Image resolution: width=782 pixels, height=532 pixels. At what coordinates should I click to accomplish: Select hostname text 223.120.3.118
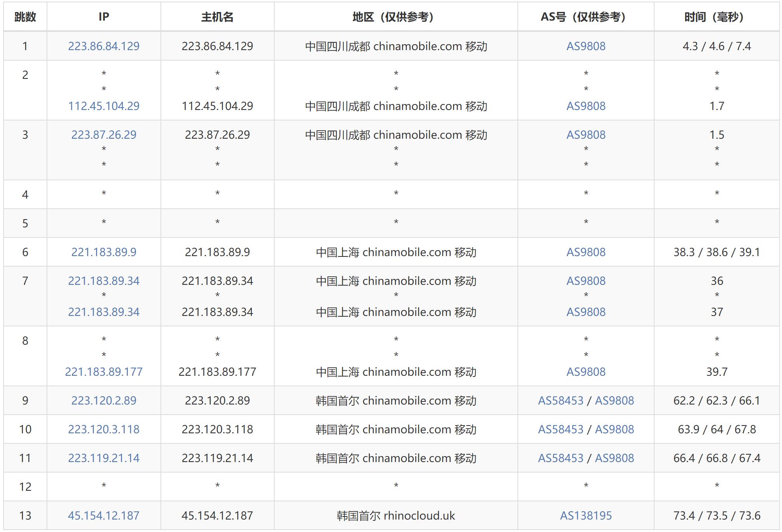[x=217, y=429]
